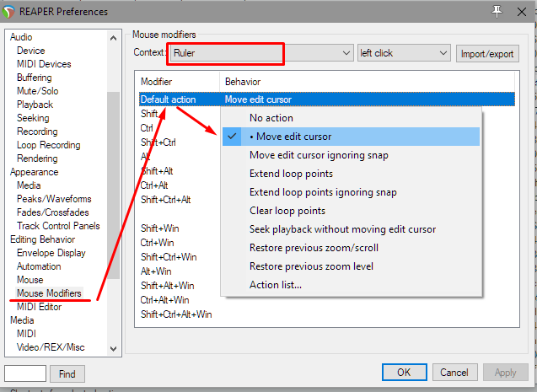
Task: Choose Clear loop points
Action: click(x=351, y=211)
